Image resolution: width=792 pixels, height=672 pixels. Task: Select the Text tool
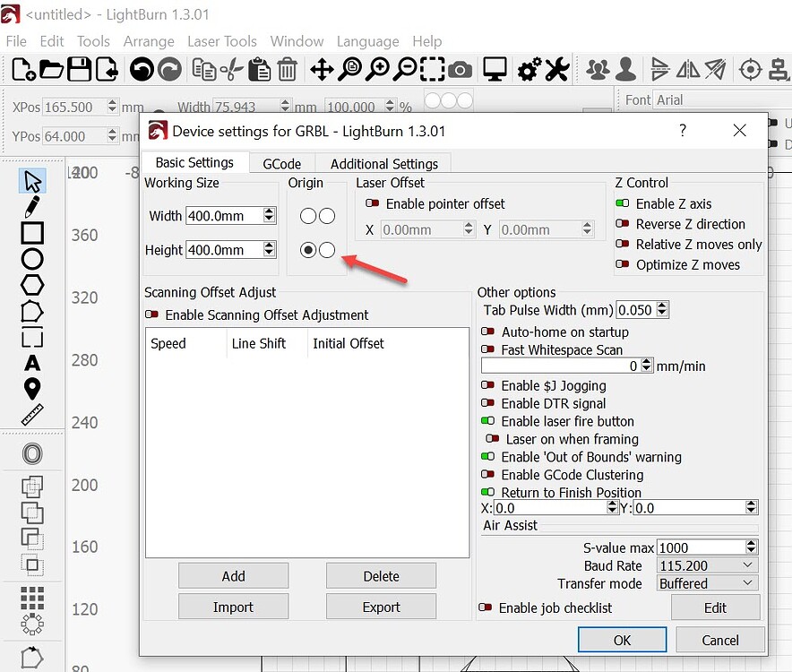(32, 363)
